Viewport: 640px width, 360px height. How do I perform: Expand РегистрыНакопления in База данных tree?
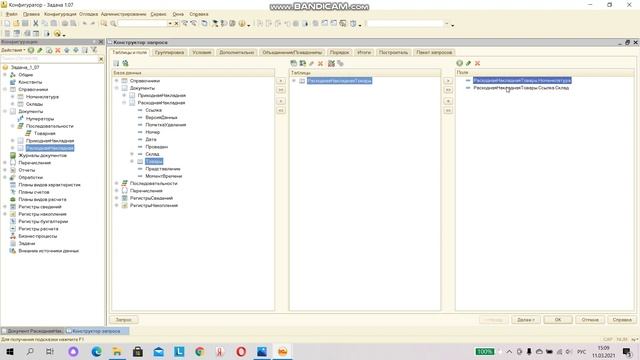tap(117, 205)
